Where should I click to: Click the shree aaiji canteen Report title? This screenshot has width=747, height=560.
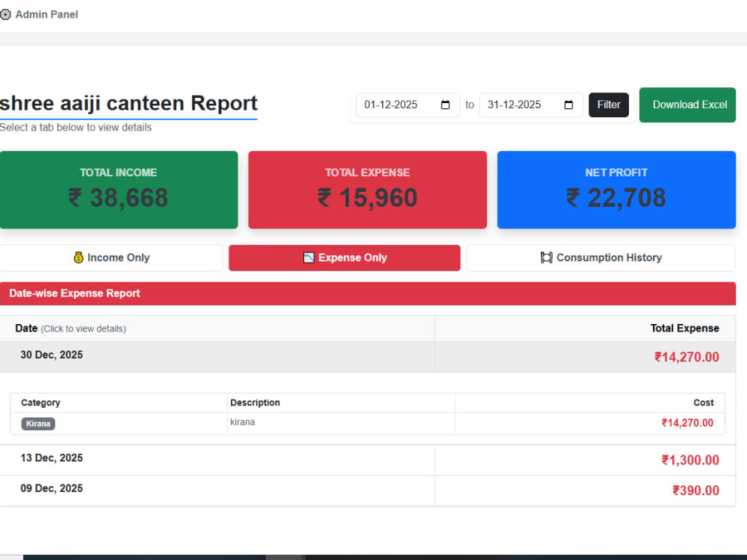click(x=128, y=103)
